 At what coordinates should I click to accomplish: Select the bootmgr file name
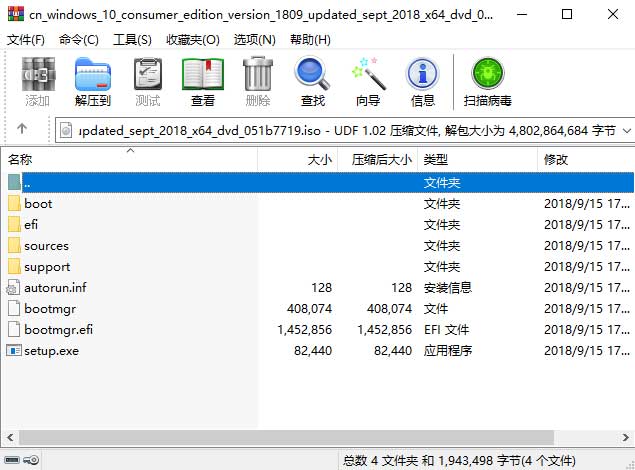[x=50, y=309]
